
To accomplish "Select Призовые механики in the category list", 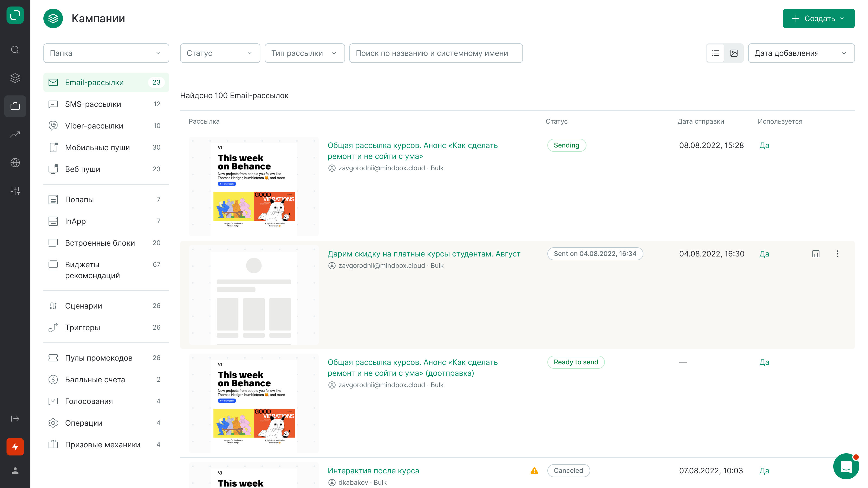I will [x=106, y=445].
